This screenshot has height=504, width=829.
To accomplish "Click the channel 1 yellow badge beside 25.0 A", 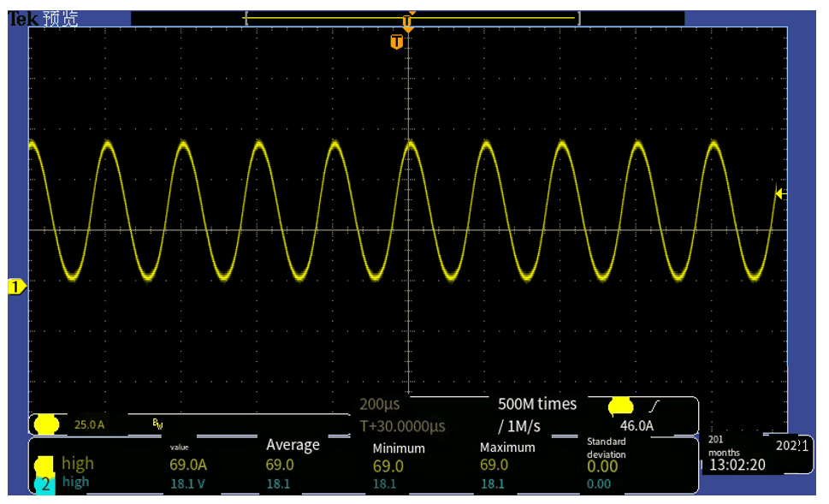I will click(x=46, y=424).
